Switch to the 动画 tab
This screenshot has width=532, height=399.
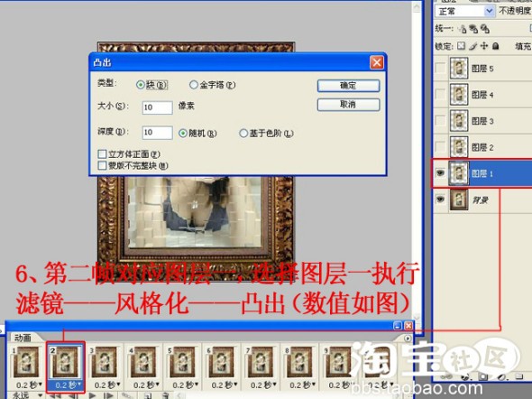23,338
